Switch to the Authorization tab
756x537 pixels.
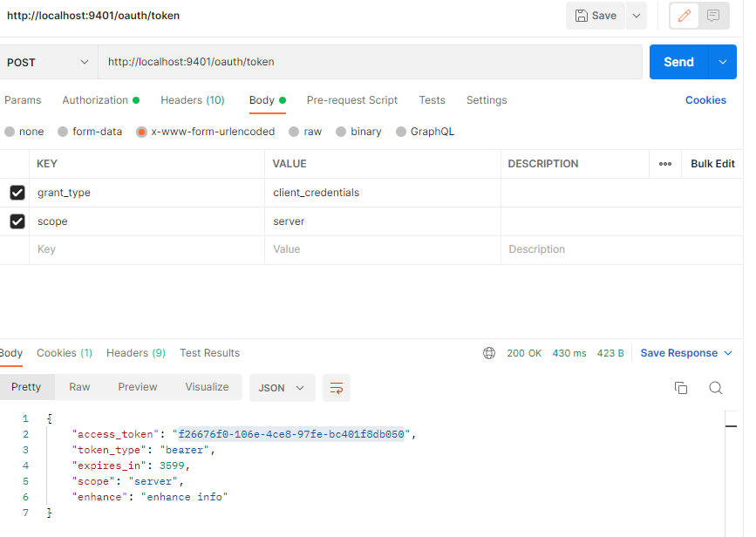coord(95,100)
